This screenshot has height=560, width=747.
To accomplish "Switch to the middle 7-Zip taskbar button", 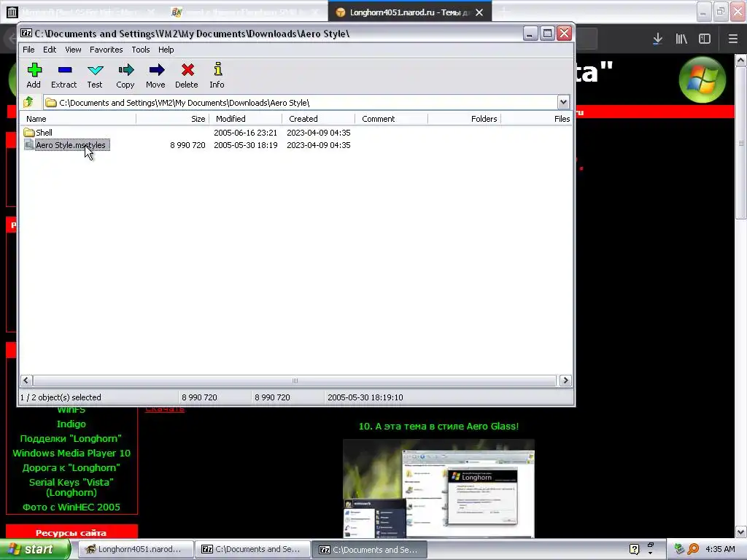I will tap(252, 549).
